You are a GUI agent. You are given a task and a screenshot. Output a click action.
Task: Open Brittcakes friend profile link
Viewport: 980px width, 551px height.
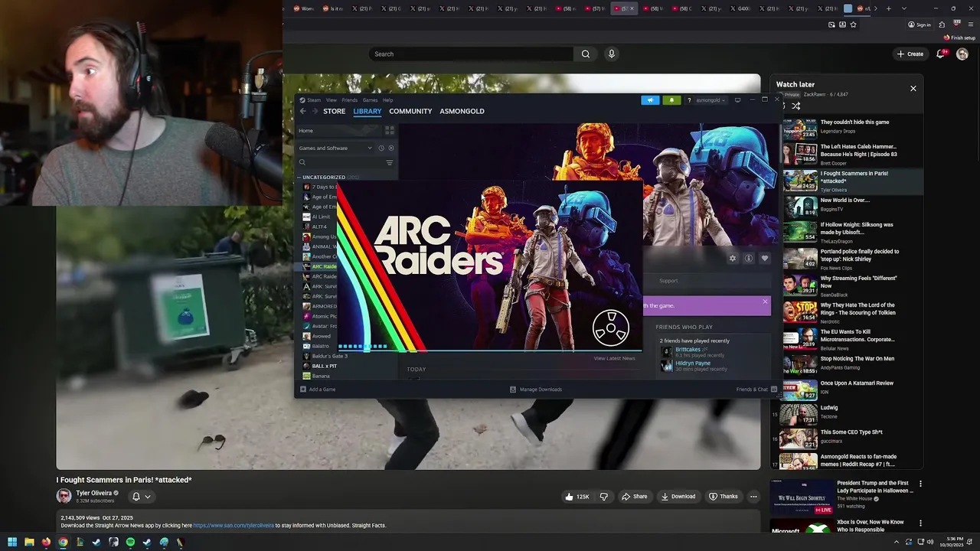point(688,350)
